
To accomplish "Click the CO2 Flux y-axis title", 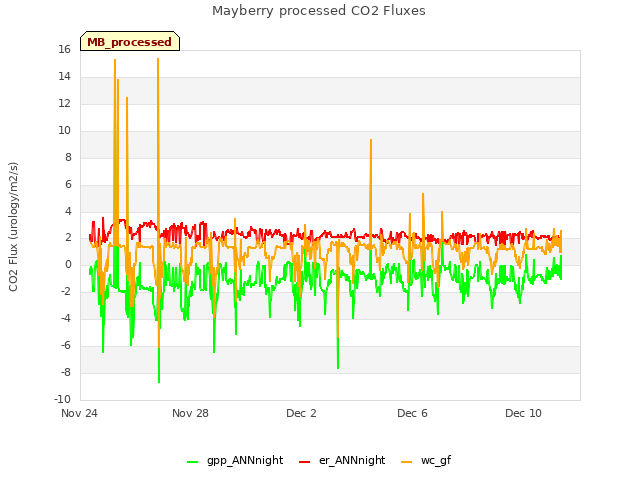I will (x=13, y=227).
